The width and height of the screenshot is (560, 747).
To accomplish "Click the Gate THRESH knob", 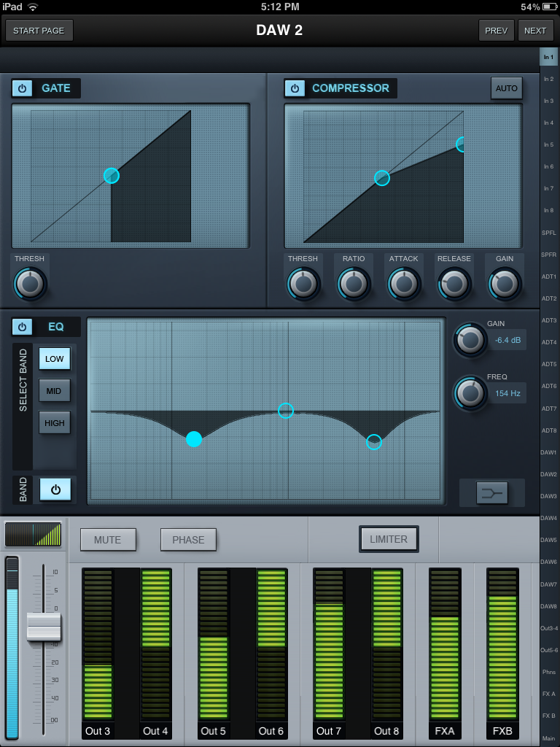I will pyautogui.click(x=30, y=284).
